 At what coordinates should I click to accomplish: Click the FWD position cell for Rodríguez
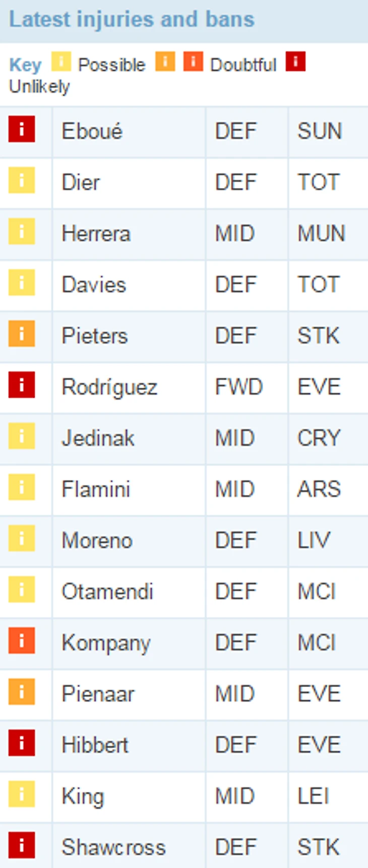239,387
